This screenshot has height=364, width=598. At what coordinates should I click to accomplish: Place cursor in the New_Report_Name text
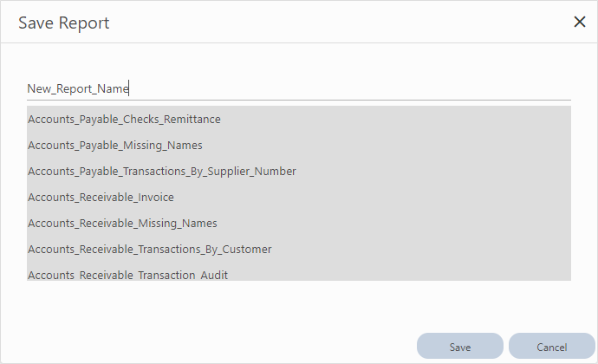point(78,88)
